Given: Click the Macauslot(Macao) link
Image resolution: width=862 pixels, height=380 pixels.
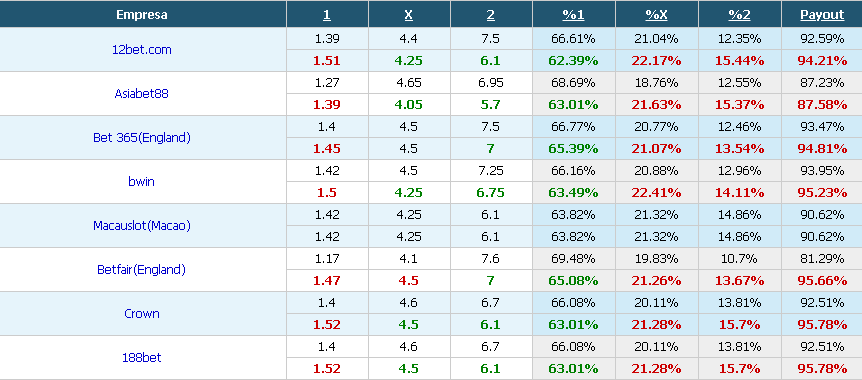Looking at the screenshot, I should pos(142,225).
